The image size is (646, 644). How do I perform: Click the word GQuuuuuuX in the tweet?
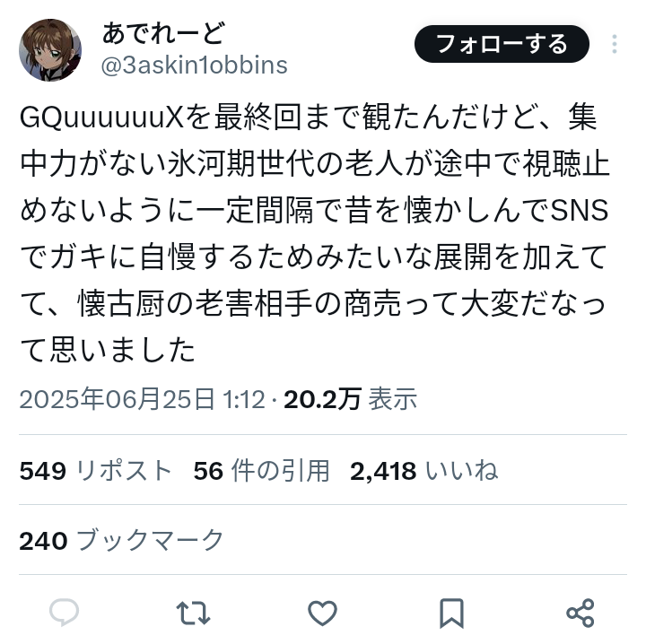[x=101, y=117]
